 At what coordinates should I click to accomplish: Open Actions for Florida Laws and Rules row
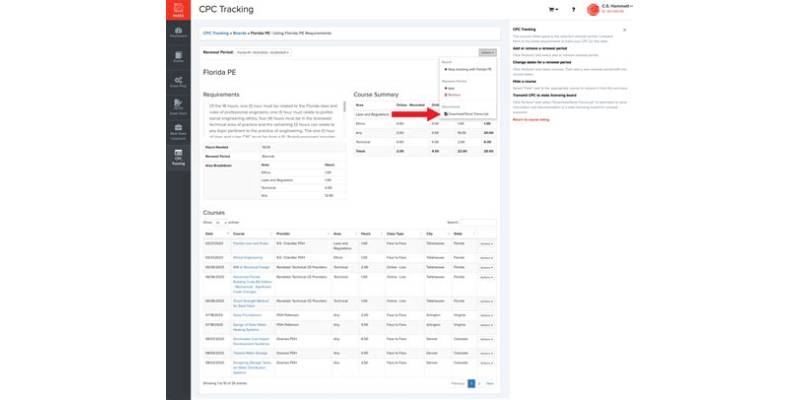(x=486, y=244)
